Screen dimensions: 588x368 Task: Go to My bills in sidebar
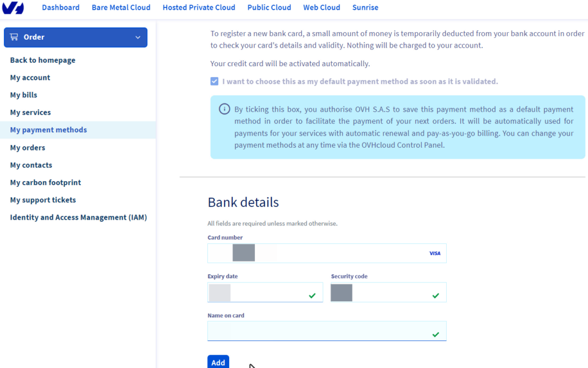coord(24,95)
